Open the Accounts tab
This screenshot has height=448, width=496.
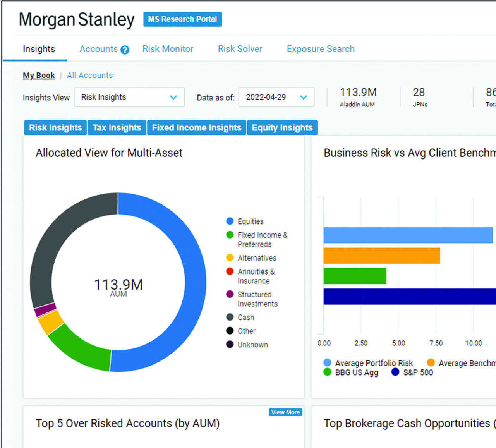[x=98, y=49]
